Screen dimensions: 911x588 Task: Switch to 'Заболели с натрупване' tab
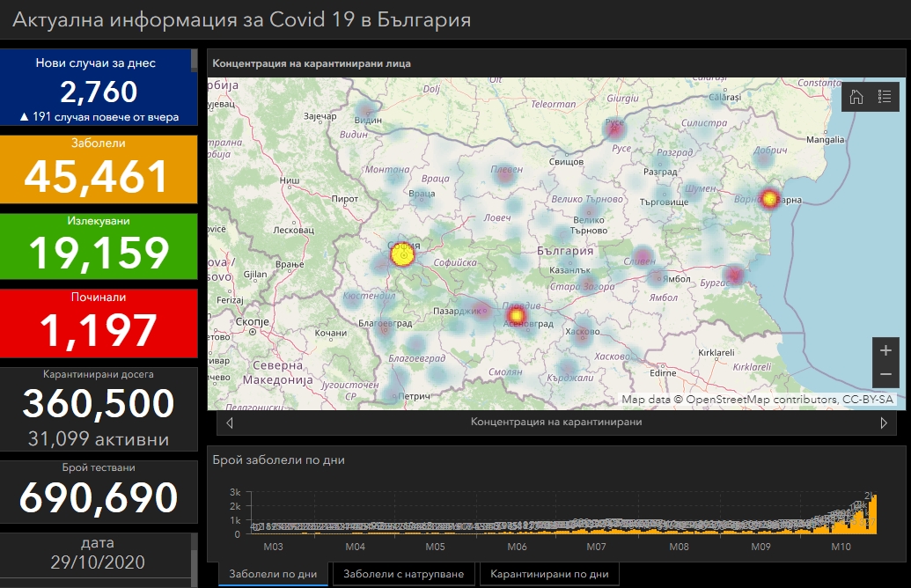(403, 574)
